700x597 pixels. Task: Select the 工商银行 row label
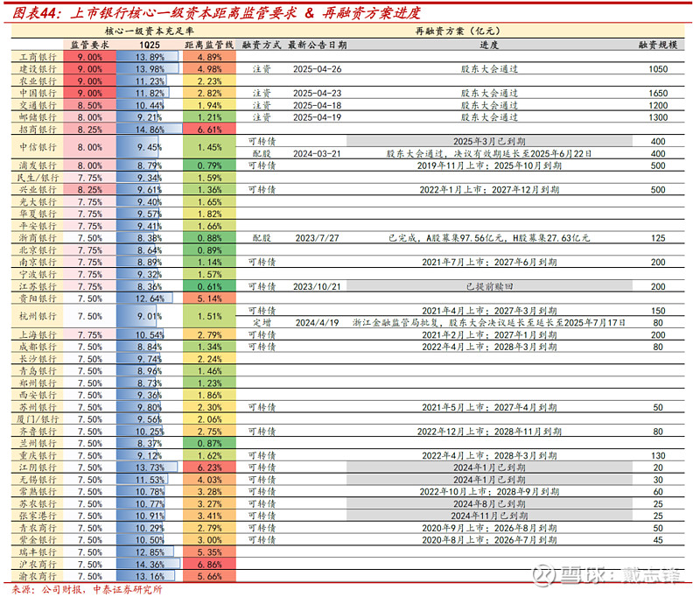(38, 56)
